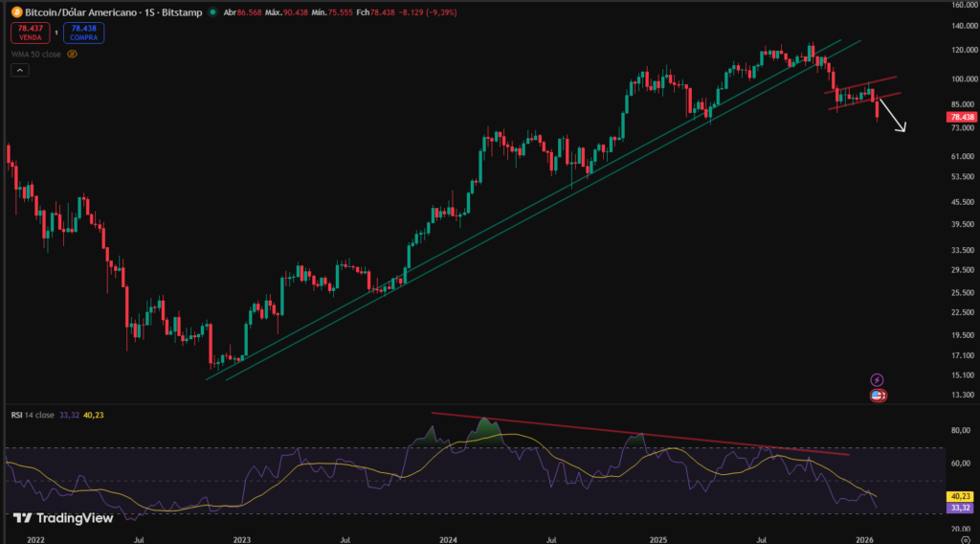Click the 78.437 VENDA sell button
Screen dimensions: 980x544
(30, 33)
